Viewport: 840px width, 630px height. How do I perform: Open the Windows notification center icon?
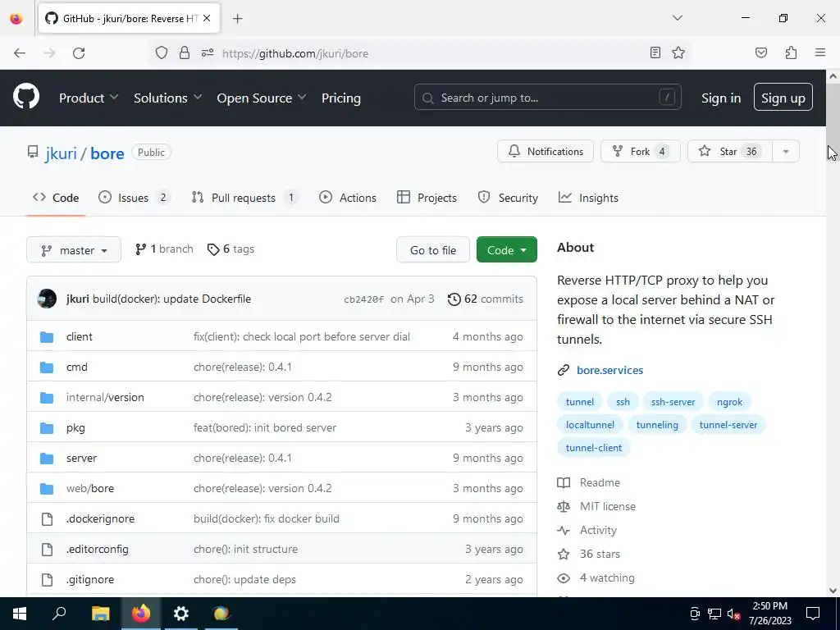[813, 614]
